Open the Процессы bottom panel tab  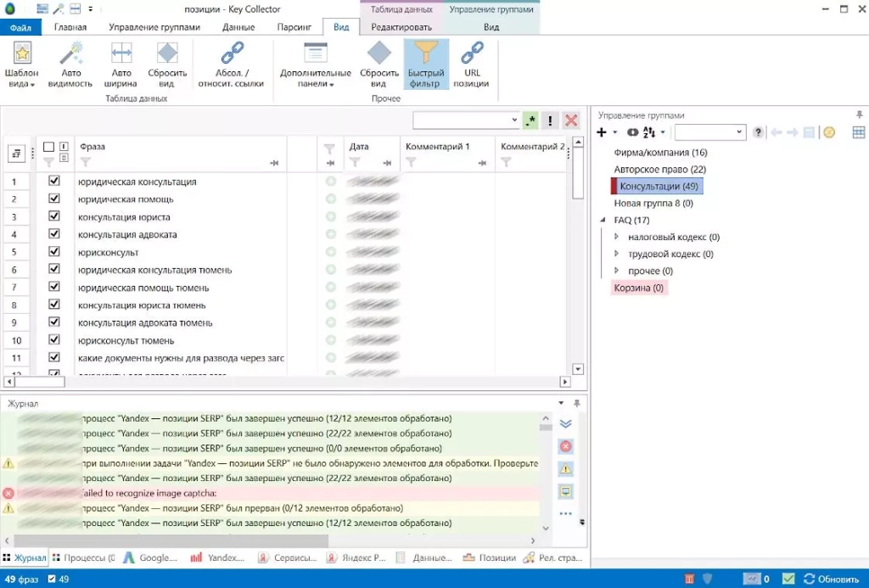[x=83, y=558]
